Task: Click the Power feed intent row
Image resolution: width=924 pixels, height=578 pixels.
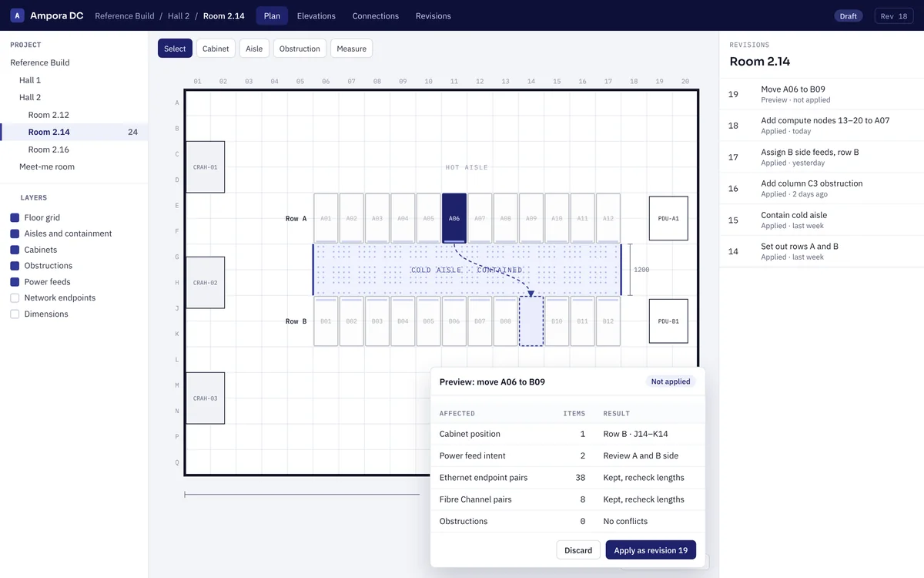Action: click(567, 455)
